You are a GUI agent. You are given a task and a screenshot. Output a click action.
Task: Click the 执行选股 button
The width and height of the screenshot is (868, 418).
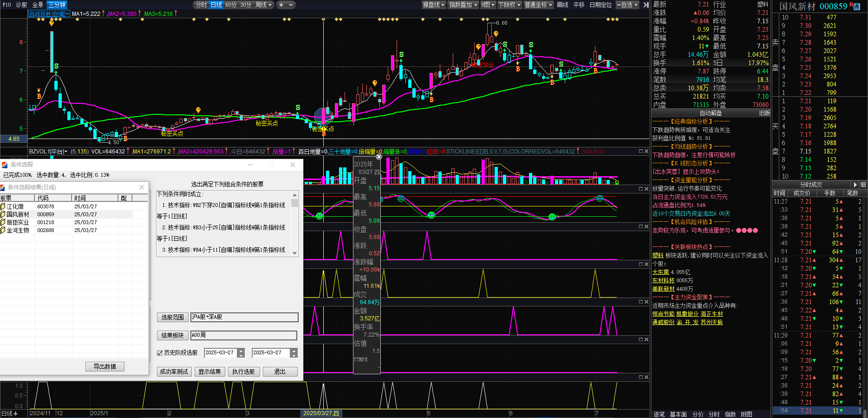[x=244, y=372]
